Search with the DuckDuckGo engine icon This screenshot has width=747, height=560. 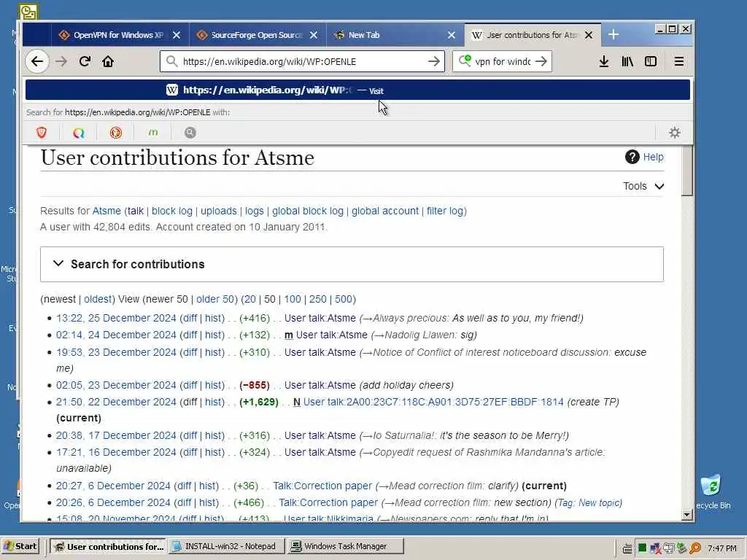point(116,133)
